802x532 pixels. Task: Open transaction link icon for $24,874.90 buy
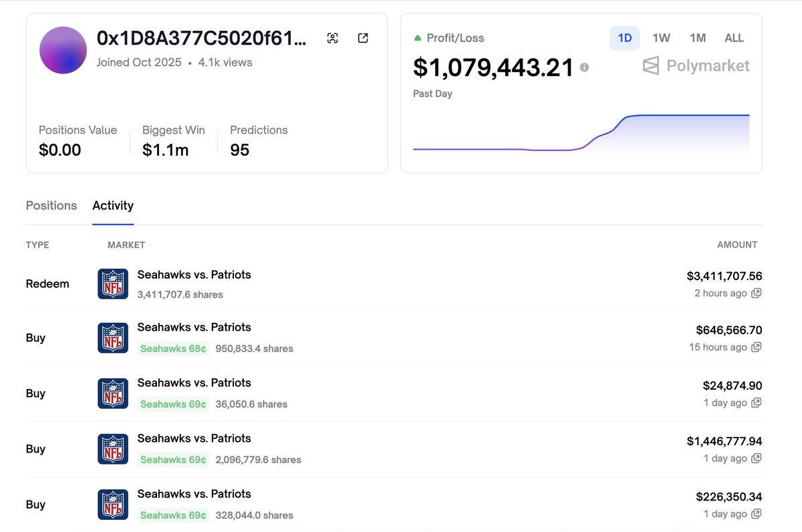point(756,403)
